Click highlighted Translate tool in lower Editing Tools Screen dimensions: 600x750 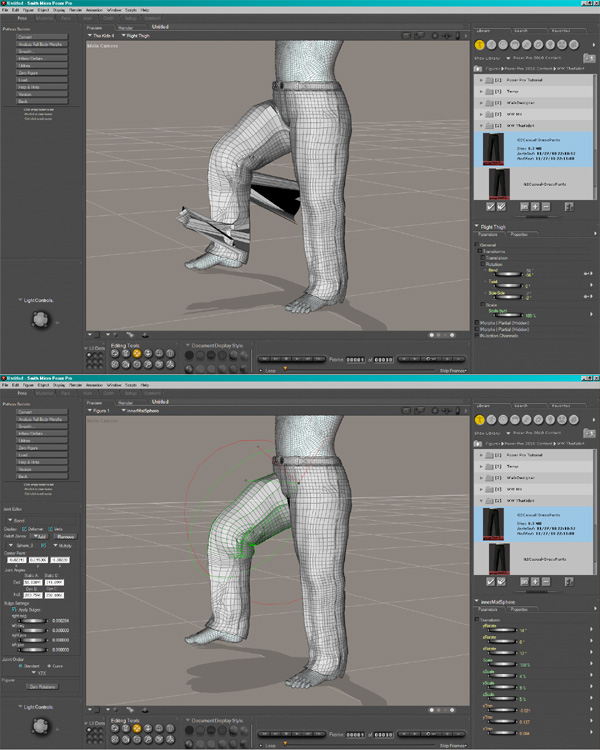(x=137, y=729)
